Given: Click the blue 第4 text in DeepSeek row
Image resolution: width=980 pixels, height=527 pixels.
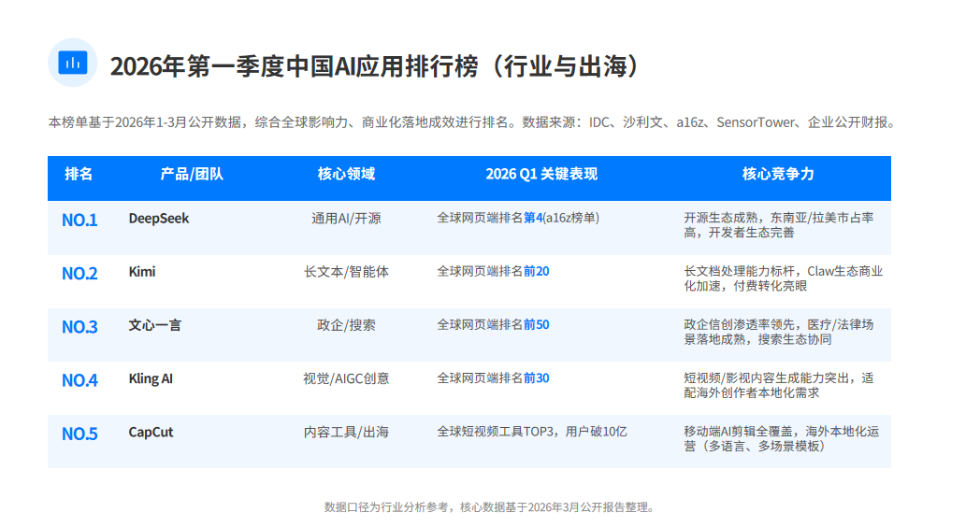Looking at the screenshot, I should coord(533,218).
